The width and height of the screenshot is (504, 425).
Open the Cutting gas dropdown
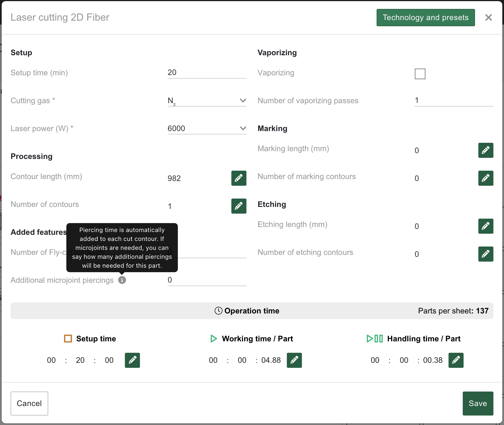(x=207, y=101)
